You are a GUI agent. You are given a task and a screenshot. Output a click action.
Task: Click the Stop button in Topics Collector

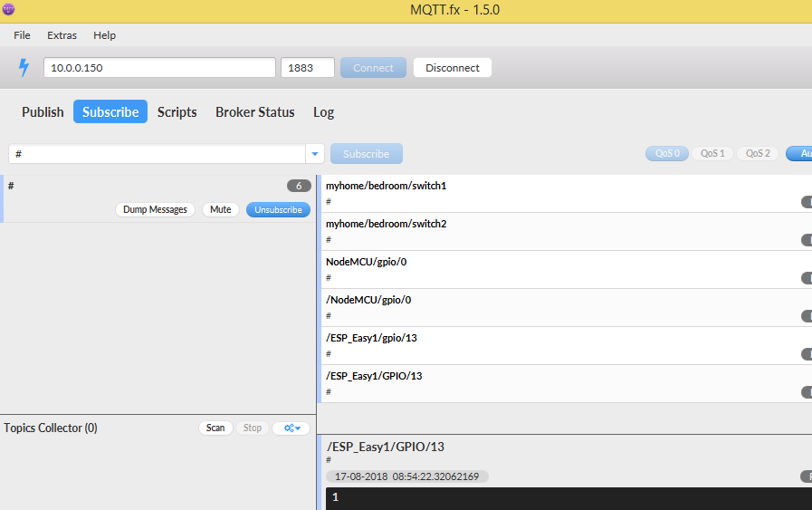pos(253,428)
